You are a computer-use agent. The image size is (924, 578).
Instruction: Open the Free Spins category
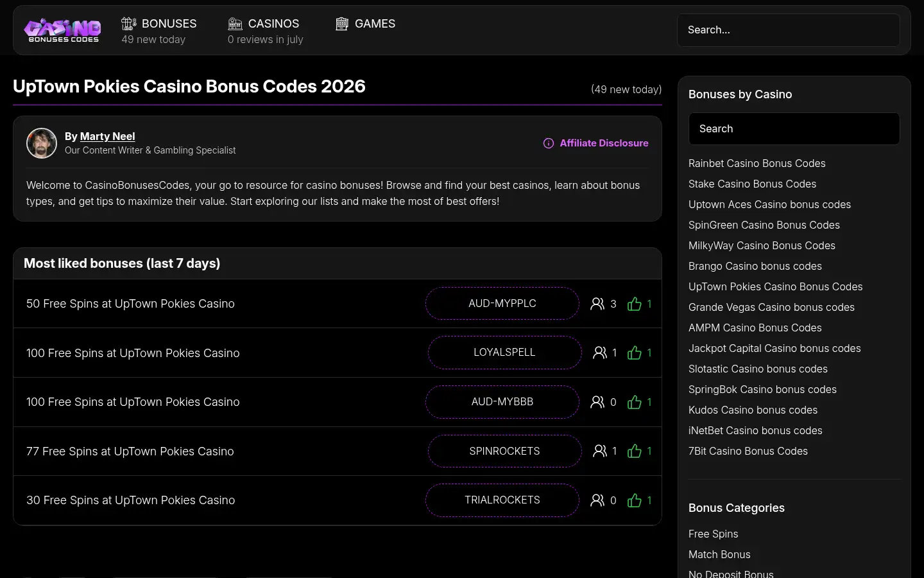(x=713, y=534)
